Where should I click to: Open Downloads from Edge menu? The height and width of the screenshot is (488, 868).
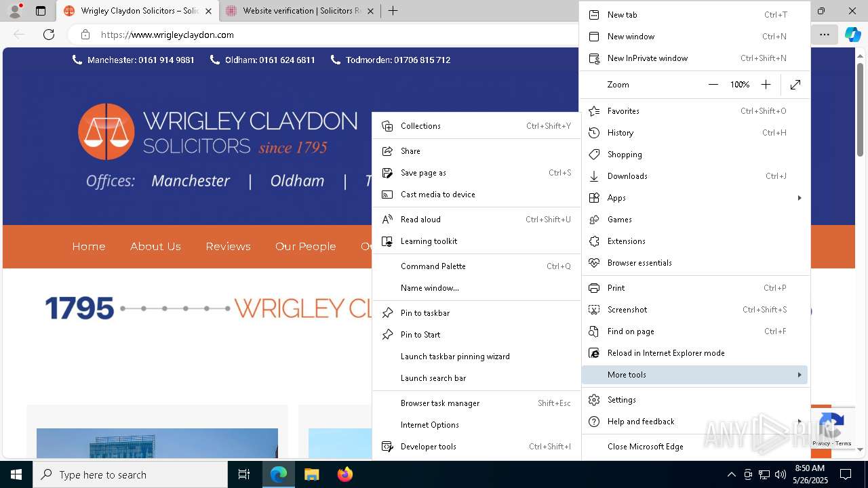click(695, 176)
